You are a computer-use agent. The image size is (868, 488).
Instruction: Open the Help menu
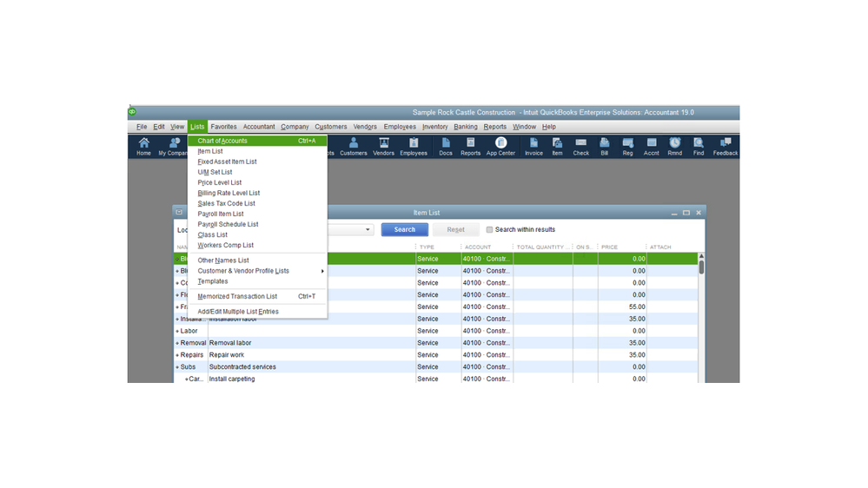548,127
